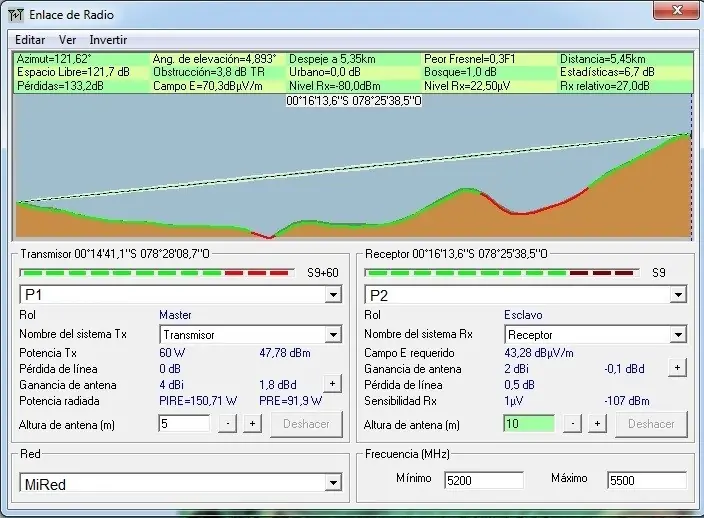Click the Nivel Rx=-80,0dBm value

click(x=334, y=86)
